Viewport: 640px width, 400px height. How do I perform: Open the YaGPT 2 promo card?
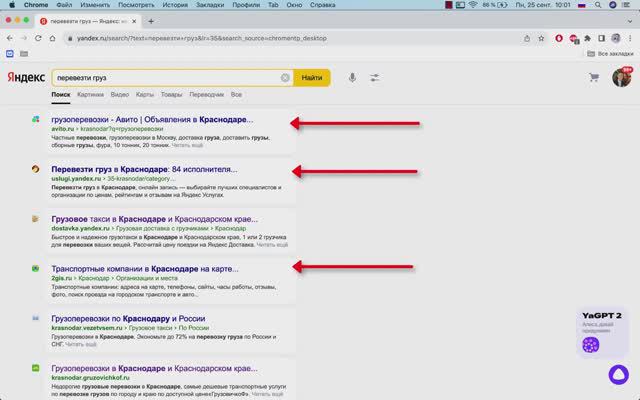[602, 332]
